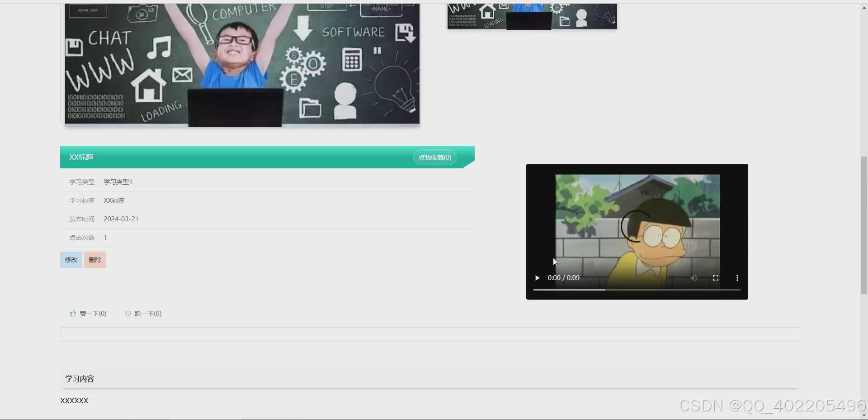Click the 学习内容 section heading
Screen dimensions: 868x420
[x=80, y=379]
